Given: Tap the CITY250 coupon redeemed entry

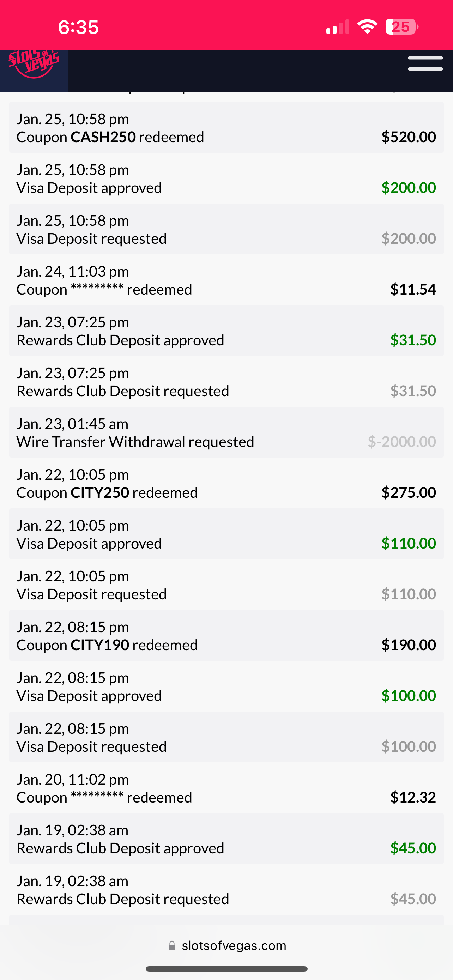Looking at the screenshot, I should (226, 483).
